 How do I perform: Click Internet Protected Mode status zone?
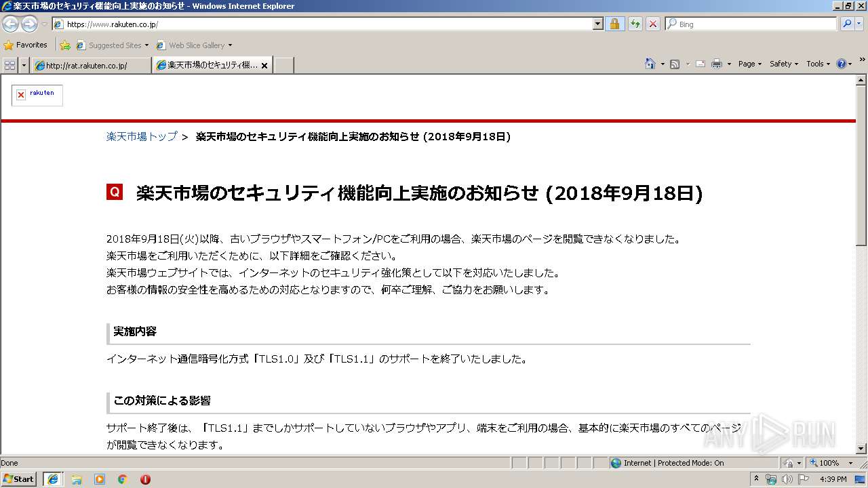[x=694, y=463]
